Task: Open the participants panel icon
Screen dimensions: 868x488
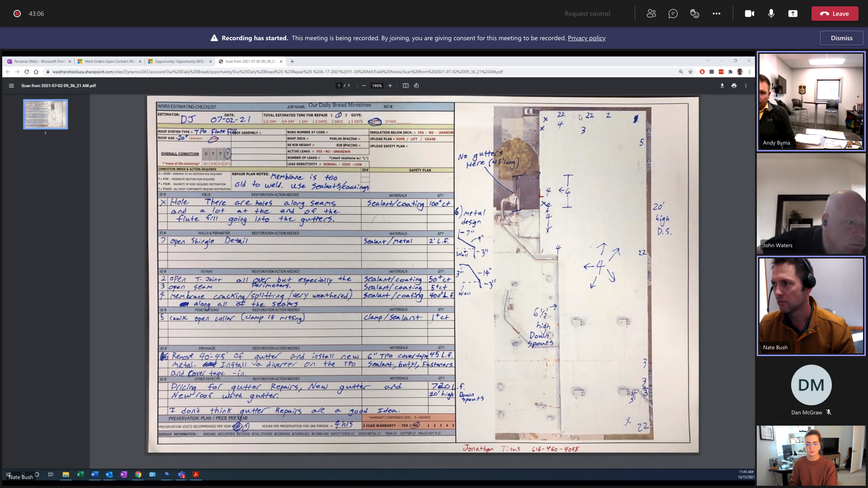Action: pos(651,14)
